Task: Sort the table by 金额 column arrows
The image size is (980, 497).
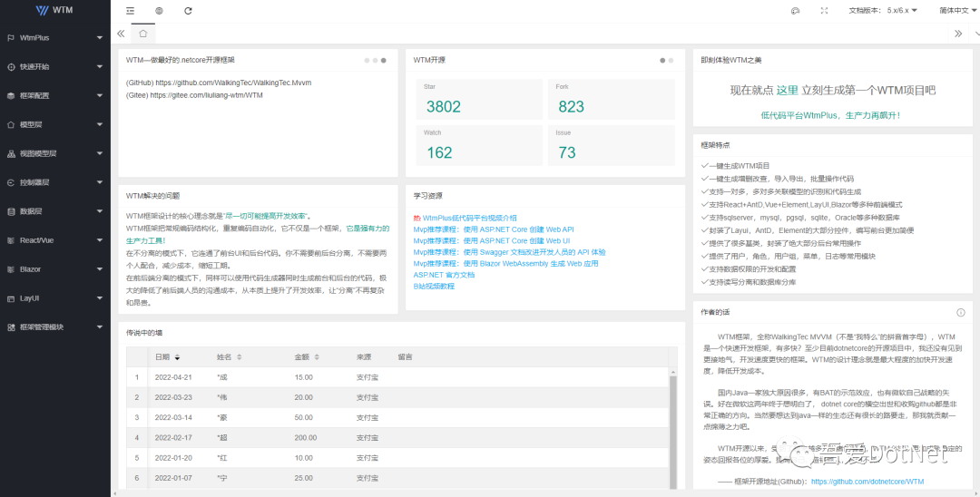Action: point(317,357)
